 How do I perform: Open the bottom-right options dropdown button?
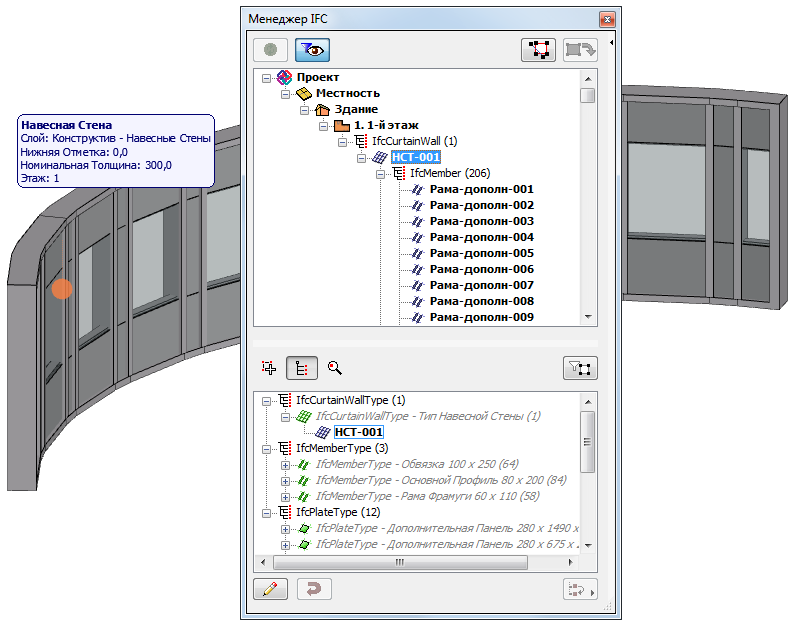coord(580,589)
